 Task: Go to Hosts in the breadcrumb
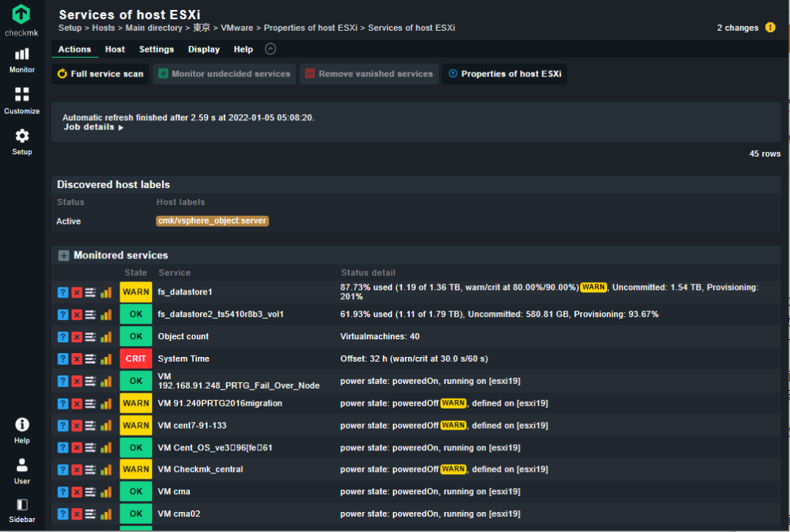103,28
